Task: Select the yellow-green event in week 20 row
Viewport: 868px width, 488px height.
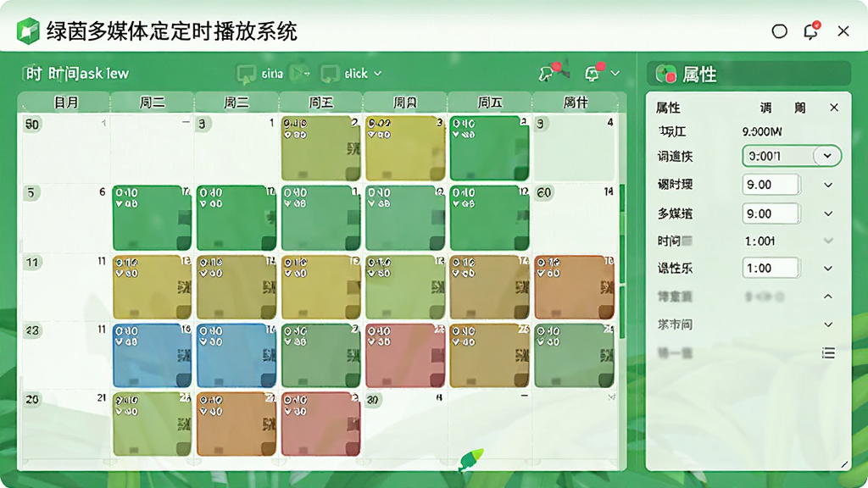Action: coord(153,424)
